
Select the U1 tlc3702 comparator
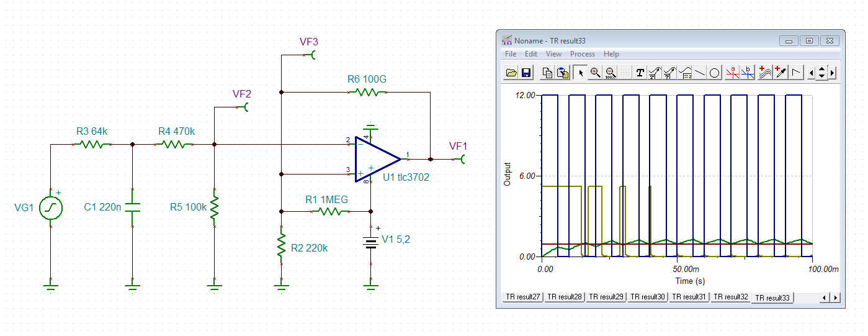click(377, 160)
